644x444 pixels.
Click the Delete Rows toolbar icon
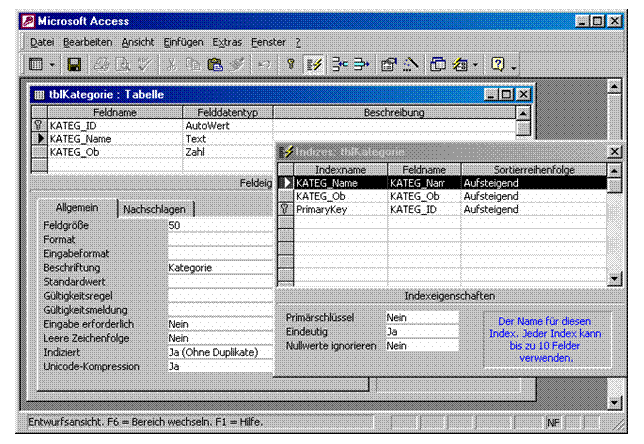point(361,64)
